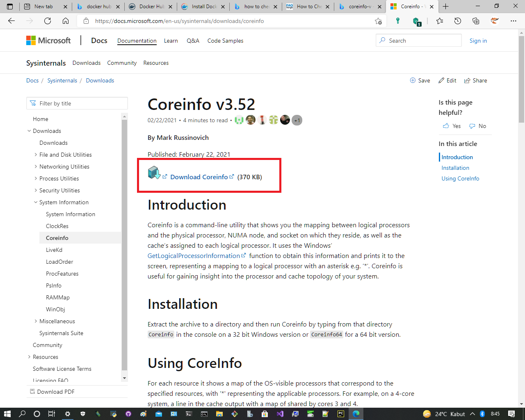This screenshot has height=420, width=525.
Task: Expand Networking Utilities section
Action: pos(36,167)
